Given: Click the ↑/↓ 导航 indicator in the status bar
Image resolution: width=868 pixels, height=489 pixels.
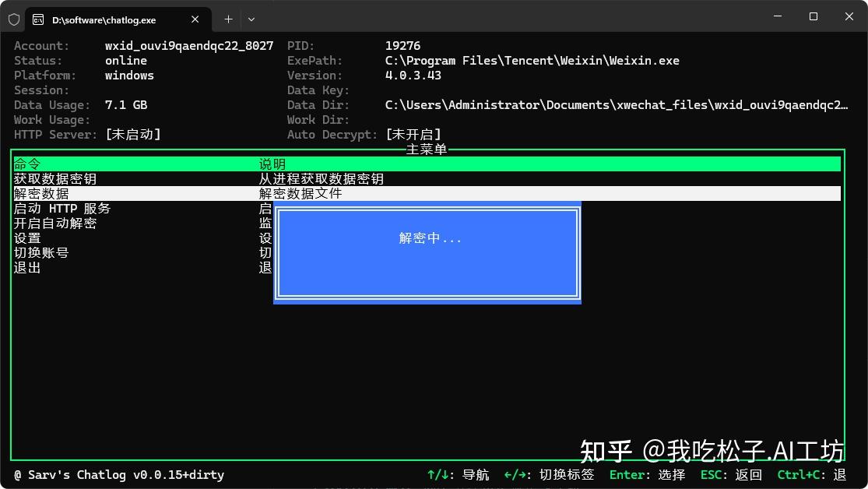Looking at the screenshot, I should [458, 474].
